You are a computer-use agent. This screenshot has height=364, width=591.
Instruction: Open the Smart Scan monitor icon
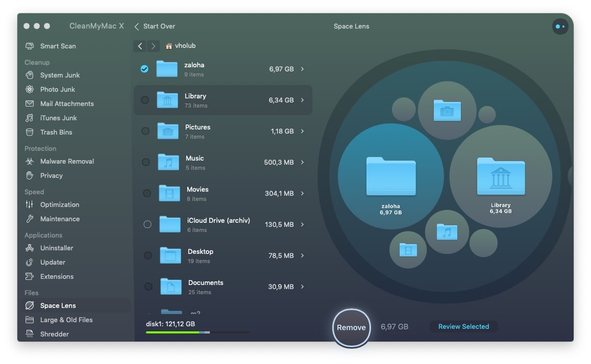pyautogui.click(x=30, y=46)
